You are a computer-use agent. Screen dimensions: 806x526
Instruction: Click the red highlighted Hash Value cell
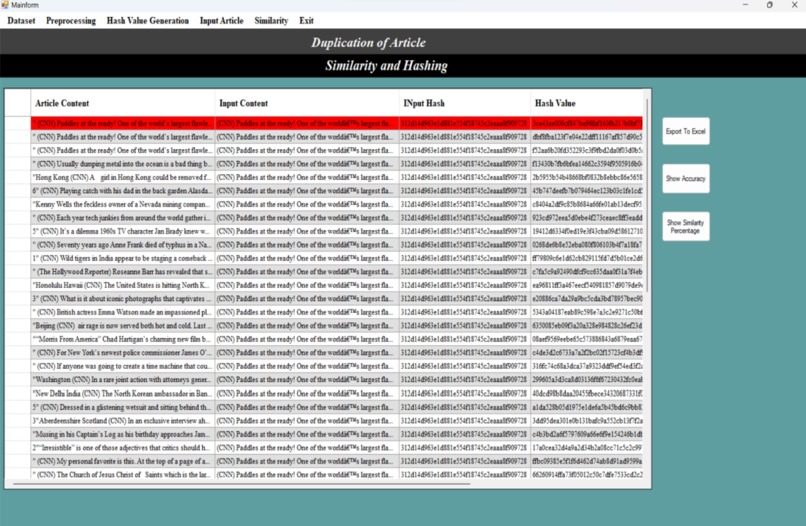coord(587,123)
